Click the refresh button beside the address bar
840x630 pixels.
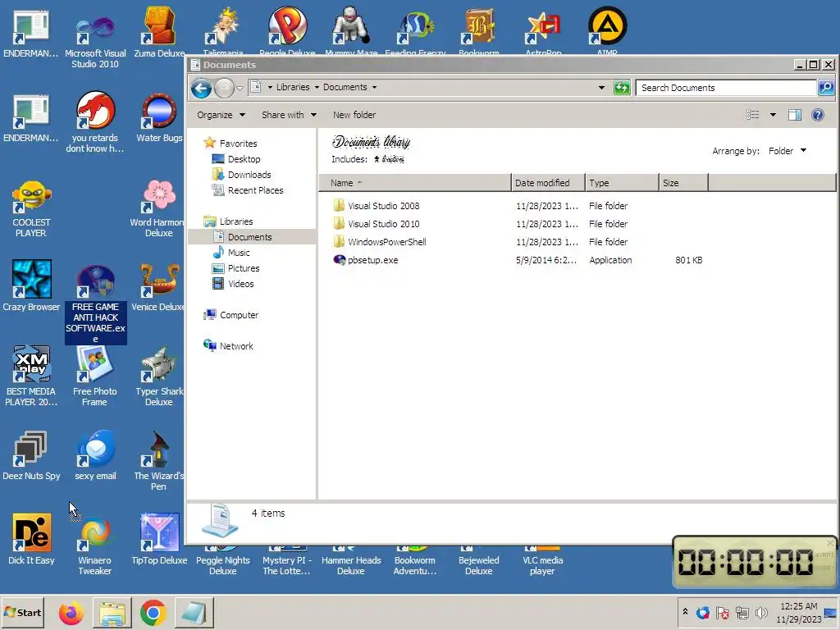coord(622,87)
